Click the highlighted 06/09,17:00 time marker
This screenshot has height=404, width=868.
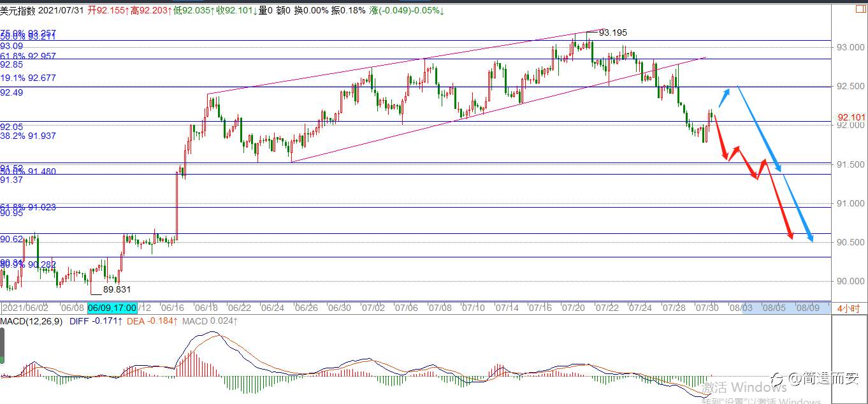112,308
